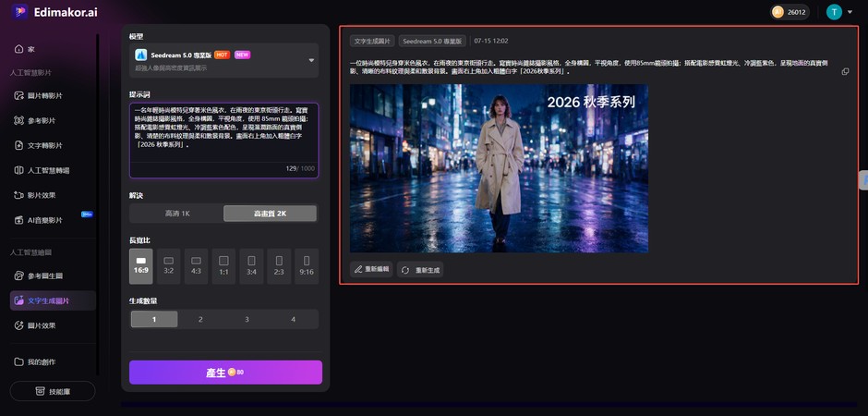Open the generated trench coat image
The image size is (868, 416).
tap(499, 168)
